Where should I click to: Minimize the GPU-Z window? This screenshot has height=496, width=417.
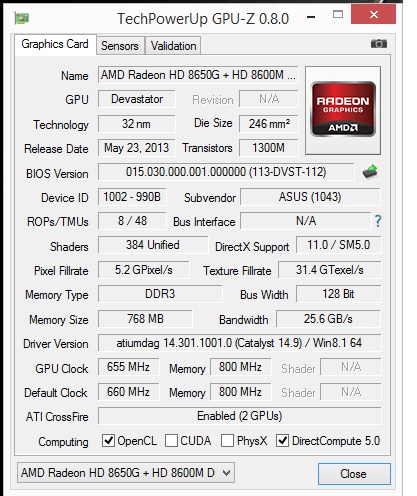pyautogui.click(x=311, y=17)
